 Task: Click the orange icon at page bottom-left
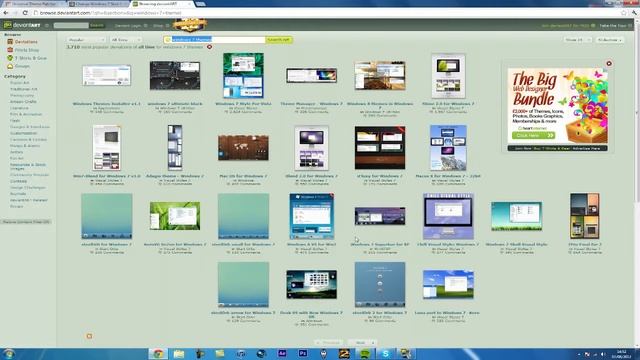(x=89, y=336)
